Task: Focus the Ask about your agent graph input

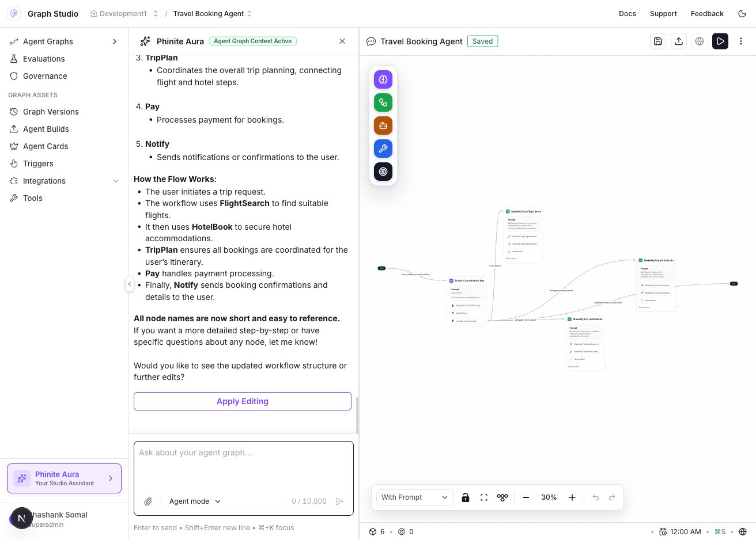Action: (244, 466)
